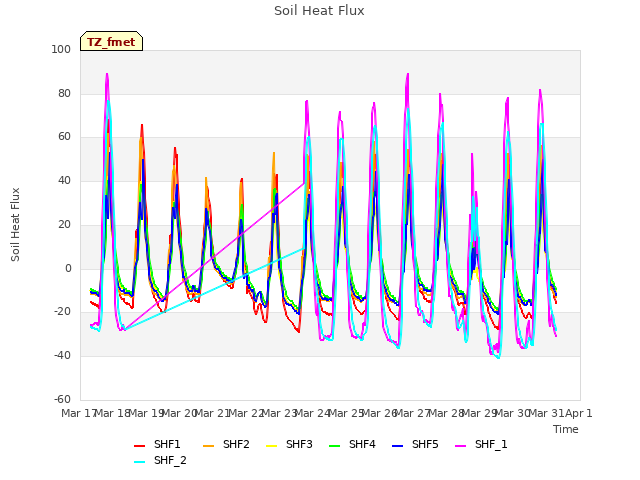Click the TZ_fmet annotation label
Viewport: 640px width, 480px height.
pos(111,42)
